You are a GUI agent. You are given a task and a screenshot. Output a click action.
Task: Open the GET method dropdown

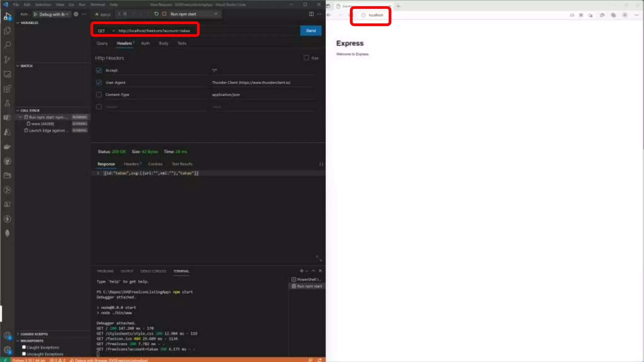click(x=106, y=31)
